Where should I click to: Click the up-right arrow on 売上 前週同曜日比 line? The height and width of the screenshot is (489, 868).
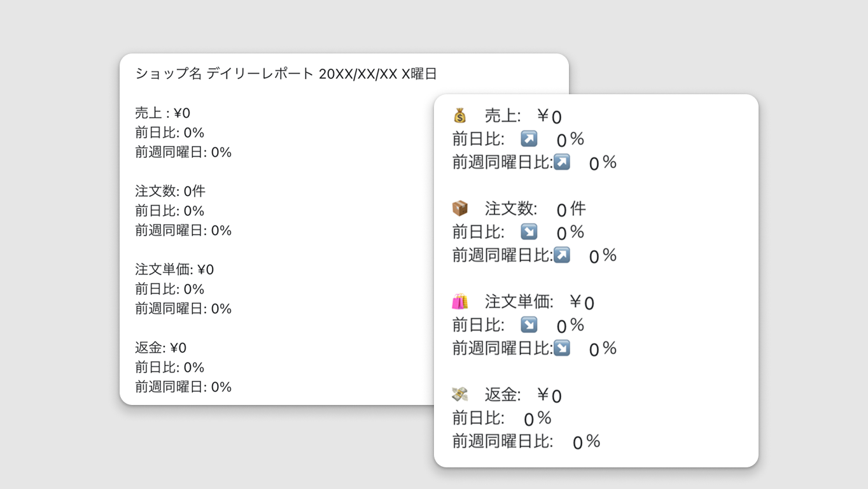[x=561, y=162]
